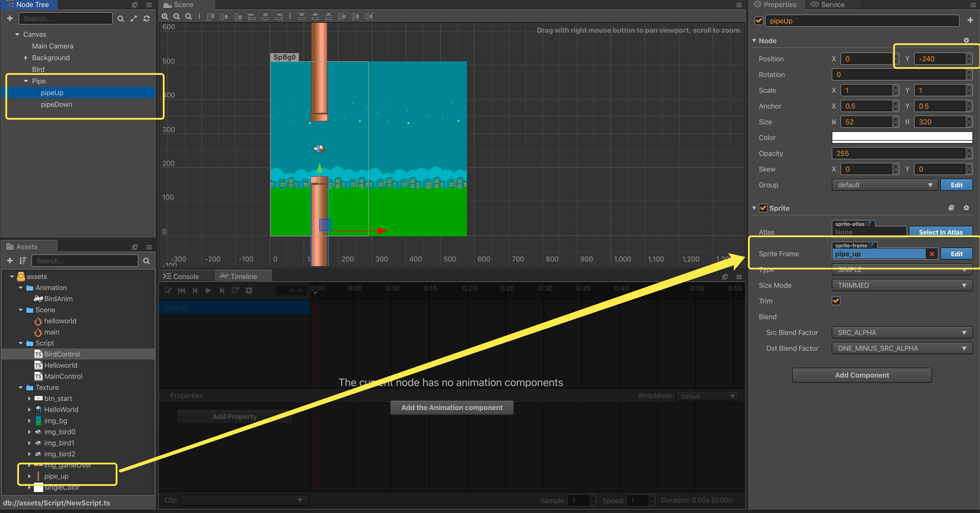Open Node section settings gear
The height and width of the screenshot is (513, 980).
click(966, 40)
